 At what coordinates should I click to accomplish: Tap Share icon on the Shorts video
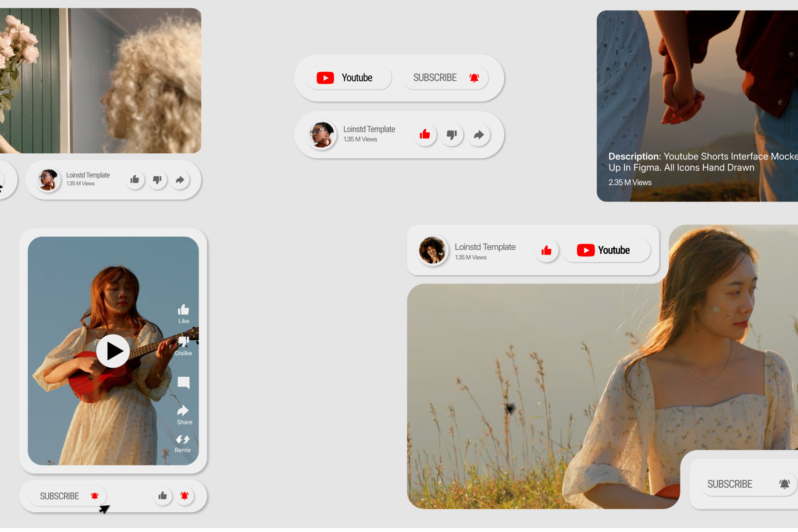[183, 411]
